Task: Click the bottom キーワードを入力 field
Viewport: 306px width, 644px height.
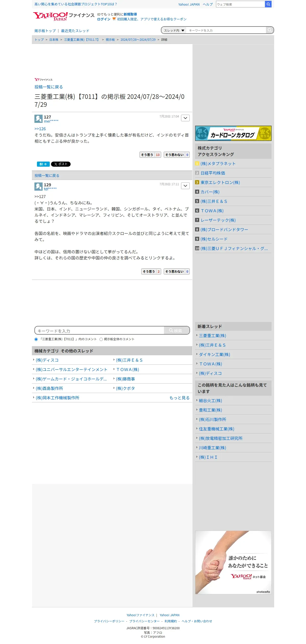Action: (99, 331)
